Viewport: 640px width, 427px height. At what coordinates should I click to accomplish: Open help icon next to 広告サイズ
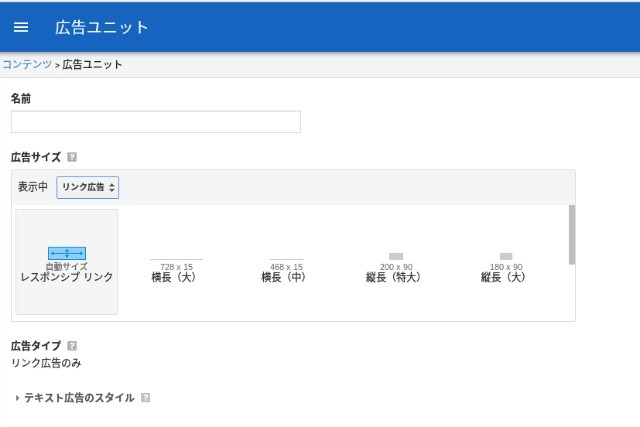coord(72,157)
